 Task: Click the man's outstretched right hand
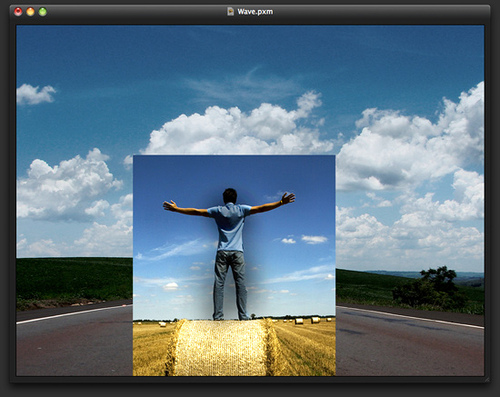coord(287,198)
